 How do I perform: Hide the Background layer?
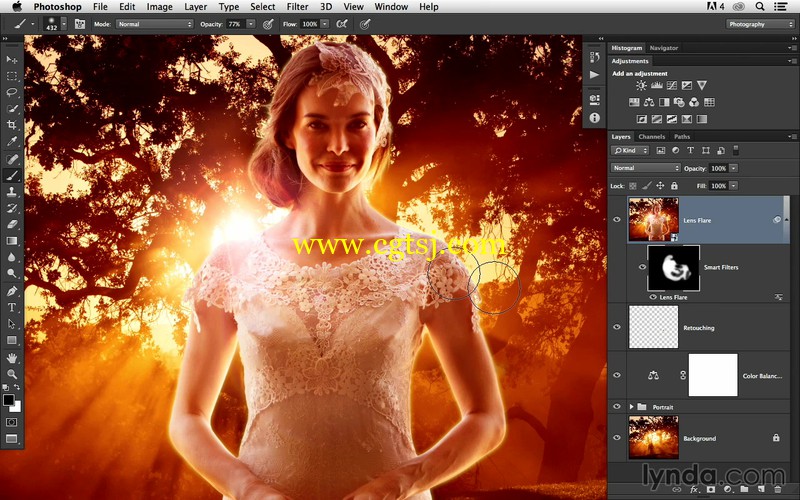616,438
